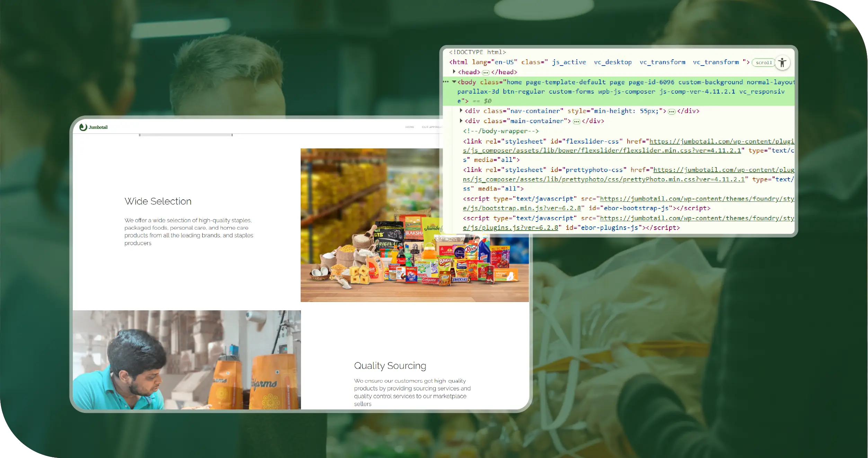Screen dimensions: 868x458
Task: Open OUR APPROACH navigation item
Action: tap(432, 127)
